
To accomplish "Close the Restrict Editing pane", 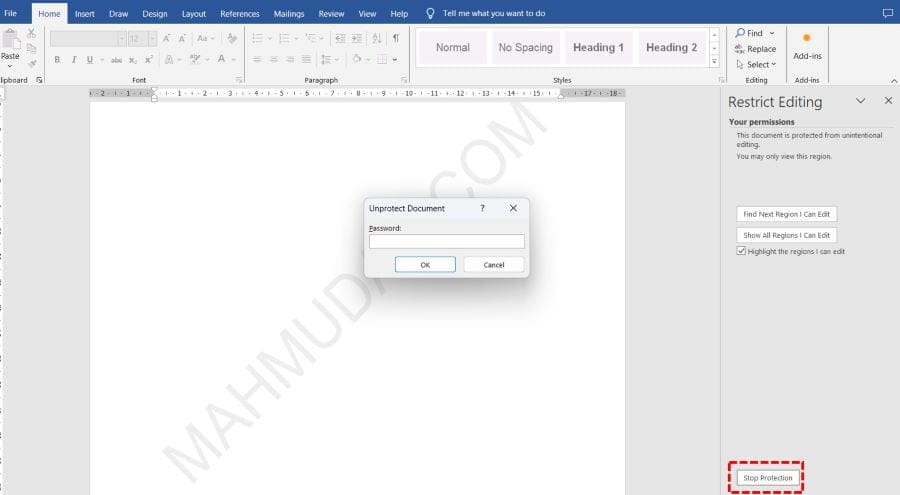I will (888, 101).
